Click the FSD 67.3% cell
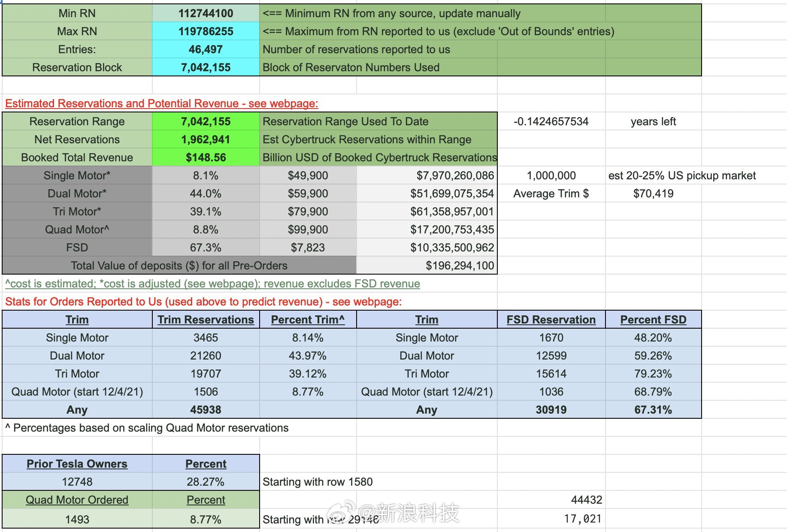Image resolution: width=787 pixels, height=532 pixels. pyautogui.click(x=206, y=248)
